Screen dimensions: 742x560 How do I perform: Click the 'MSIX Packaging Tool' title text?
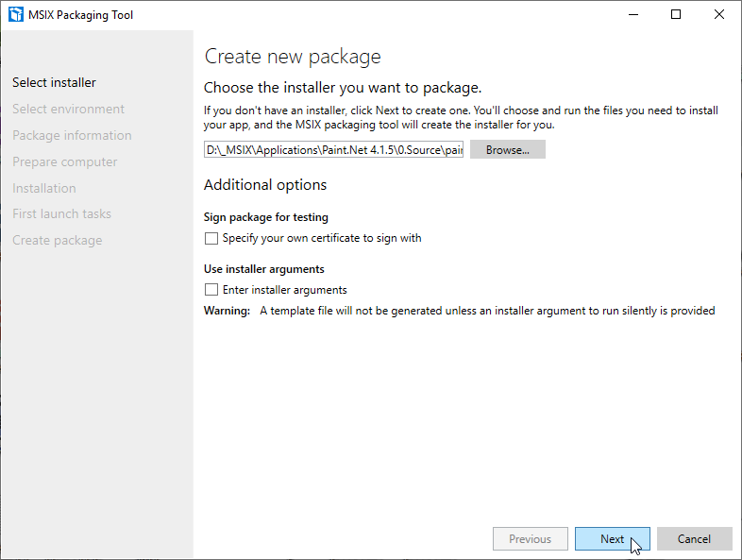click(x=81, y=14)
